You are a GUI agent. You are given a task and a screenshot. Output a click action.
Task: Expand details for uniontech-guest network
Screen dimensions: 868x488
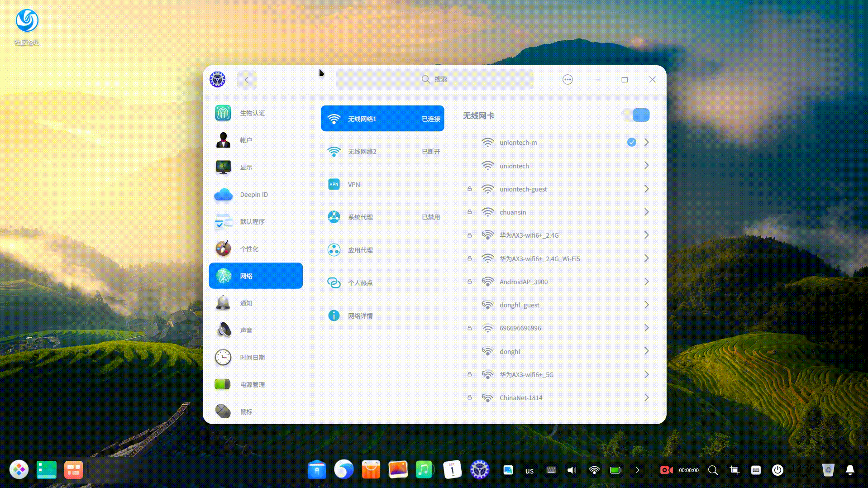pos(646,189)
